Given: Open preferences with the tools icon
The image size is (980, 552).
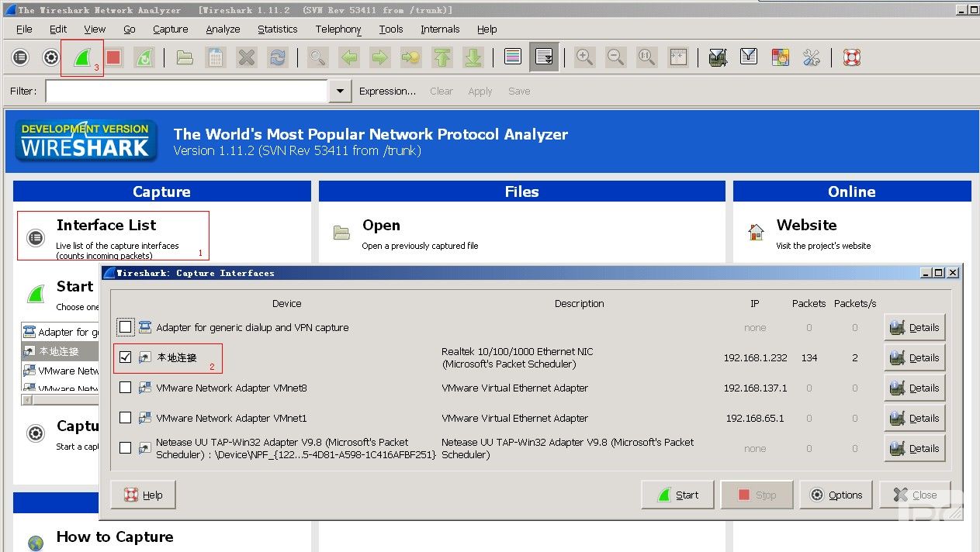Looking at the screenshot, I should 811,57.
